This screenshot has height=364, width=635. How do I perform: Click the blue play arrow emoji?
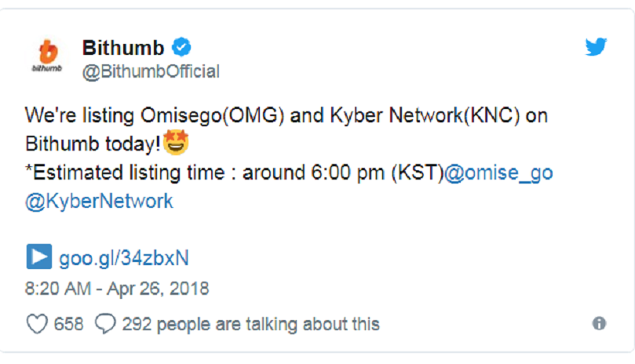(38, 257)
